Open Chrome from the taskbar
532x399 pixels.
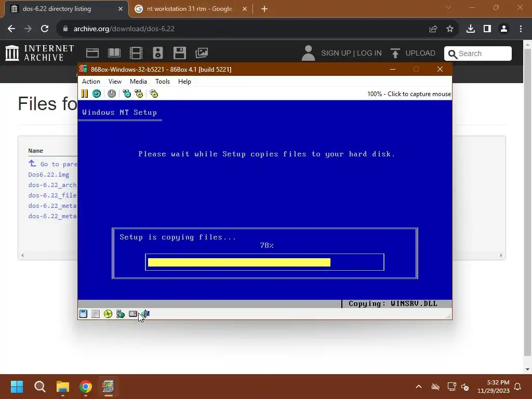tap(86, 387)
